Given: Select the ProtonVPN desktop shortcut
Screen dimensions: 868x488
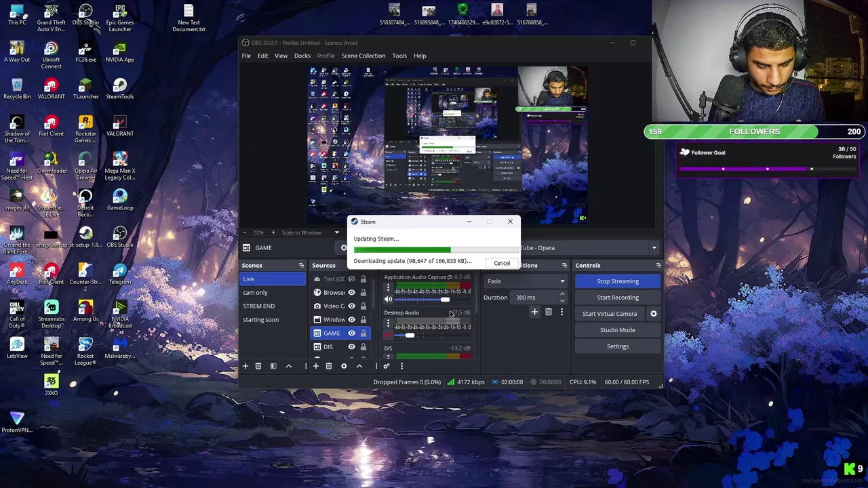Looking at the screenshot, I should coord(17,422).
